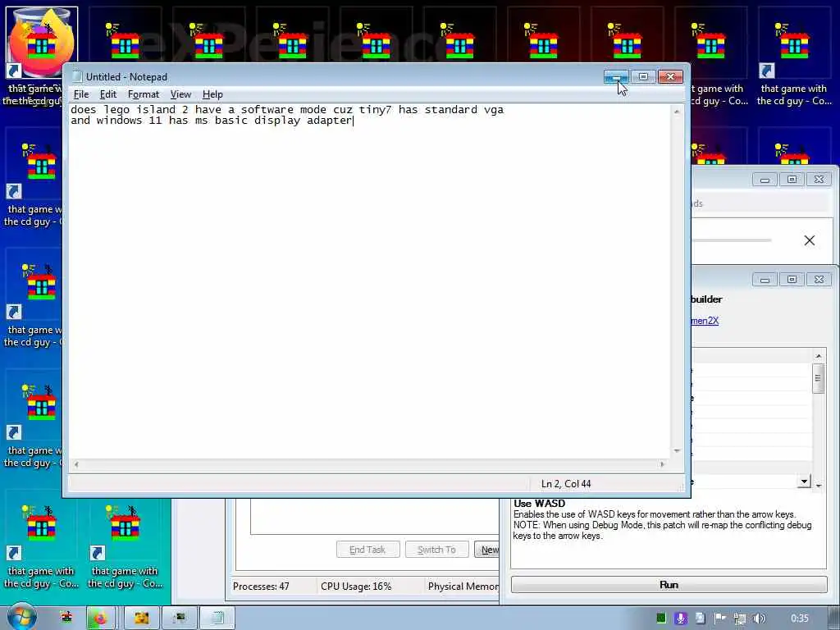Click 'CPU Usage: 16%' in the Task Manager status bar
Image resolution: width=840 pixels, height=630 pixels.
coord(356,587)
